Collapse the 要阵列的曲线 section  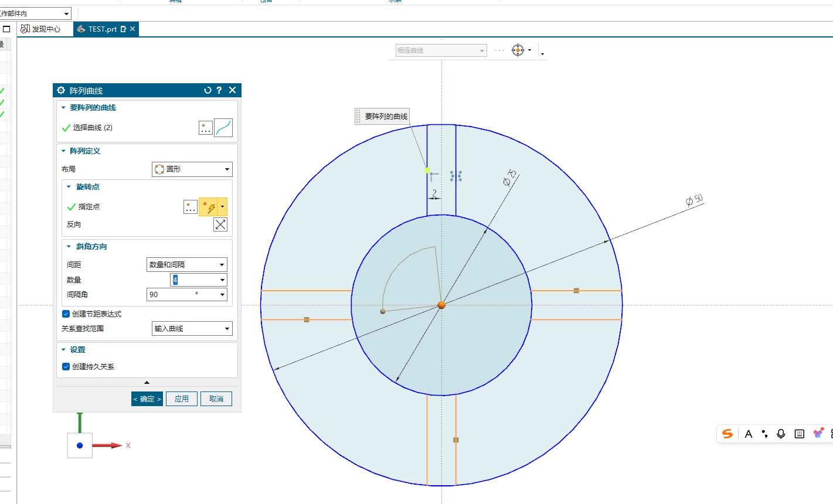click(63, 108)
